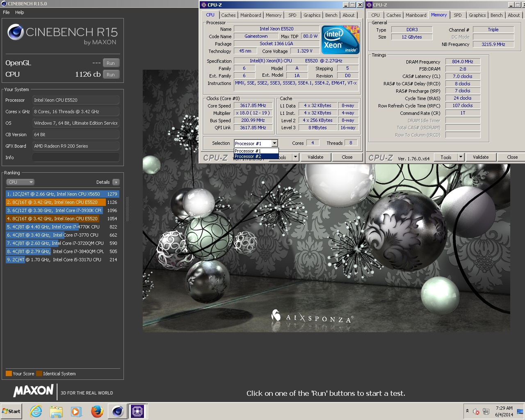This screenshot has height=420, width=525.
Task: Show hidden tray icons chevron
Action: 467,411
